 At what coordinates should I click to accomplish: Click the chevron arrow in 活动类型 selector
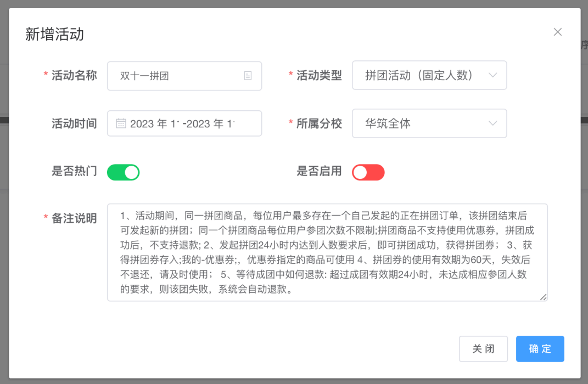(x=492, y=75)
